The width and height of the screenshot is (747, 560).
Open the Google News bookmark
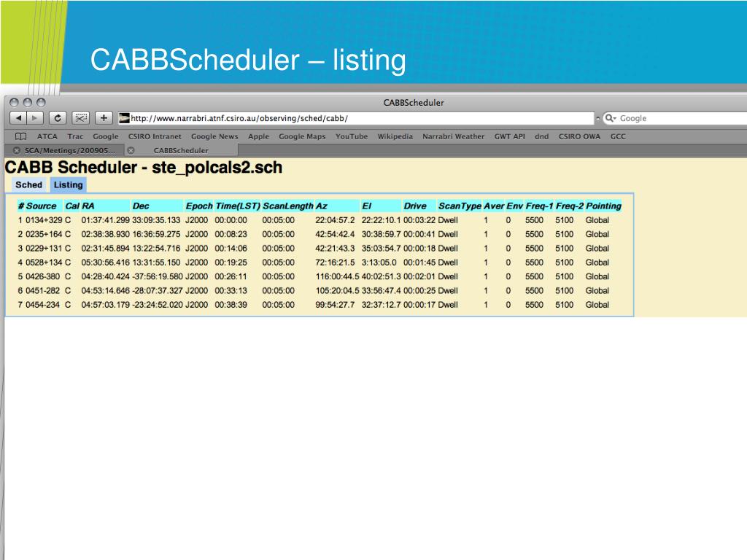coord(214,136)
